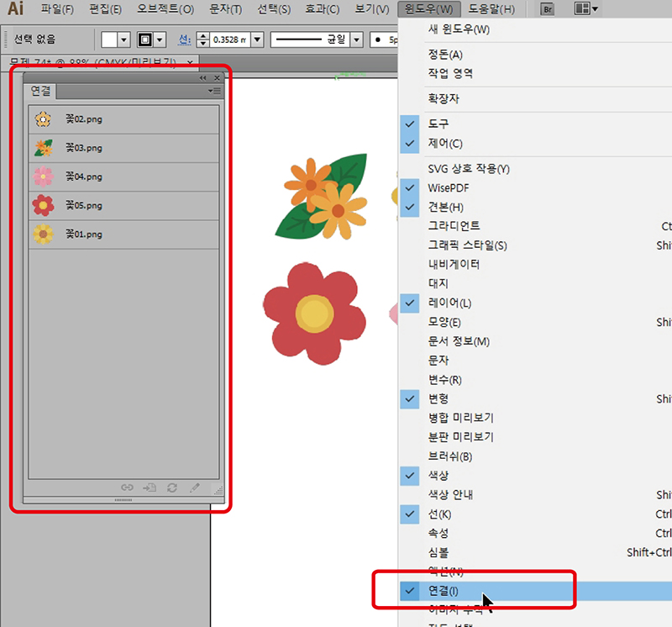Click the Relink chain icon in the 연결 panel
Viewport: 672px width, 627px height.
point(128,487)
